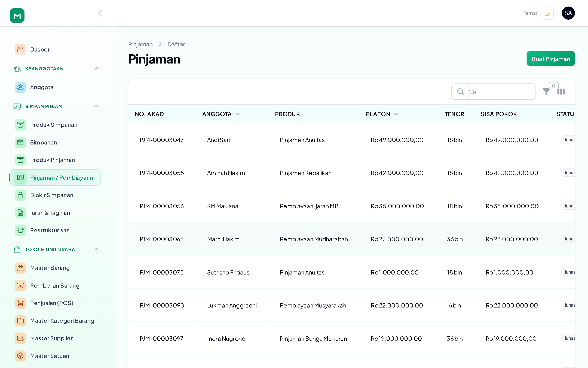This screenshot has width=588, height=368.
Task: Click the green M app logo
Action: tap(17, 16)
